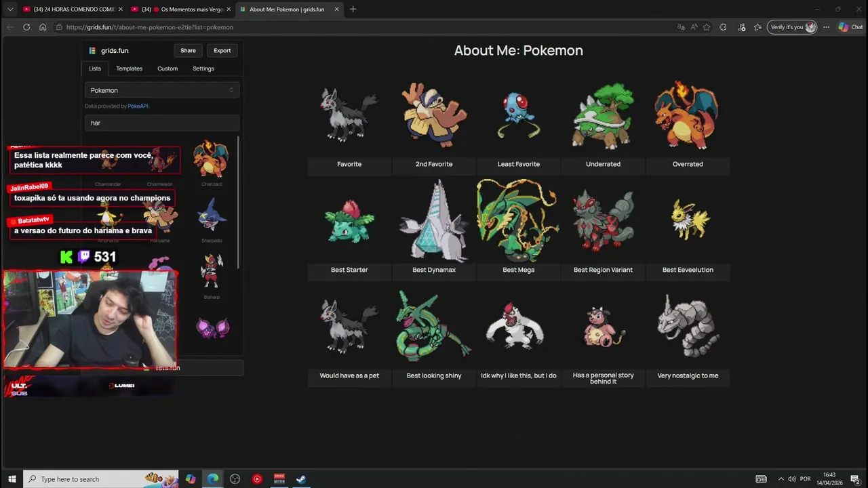Click the read aloud icon in address bar
The image size is (868, 488).
(x=694, y=27)
